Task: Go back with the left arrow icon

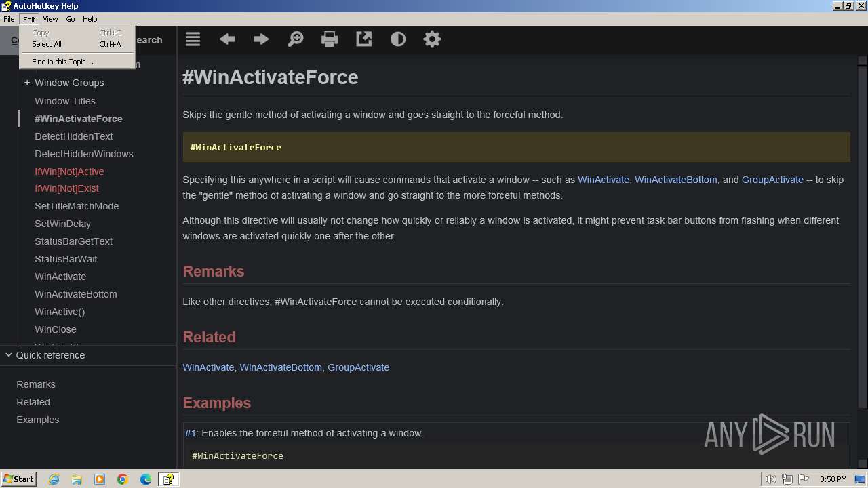Action: tap(227, 39)
